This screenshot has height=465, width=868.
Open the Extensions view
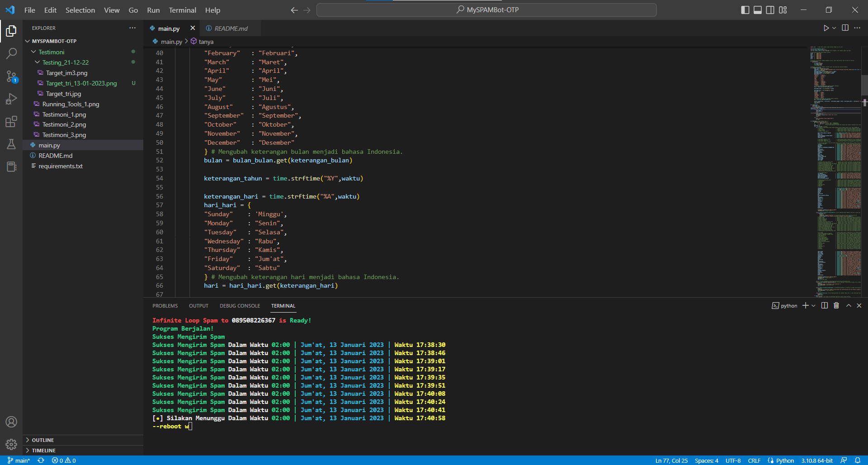tap(11, 122)
